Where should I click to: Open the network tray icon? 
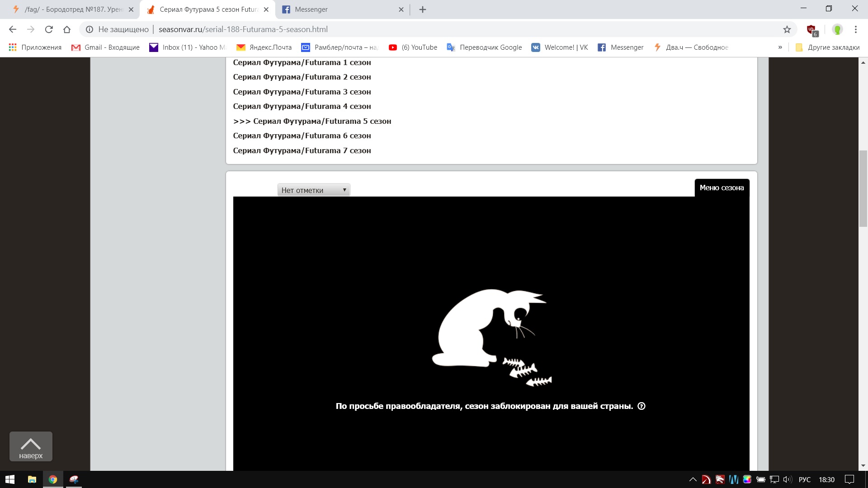click(x=774, y=479)
